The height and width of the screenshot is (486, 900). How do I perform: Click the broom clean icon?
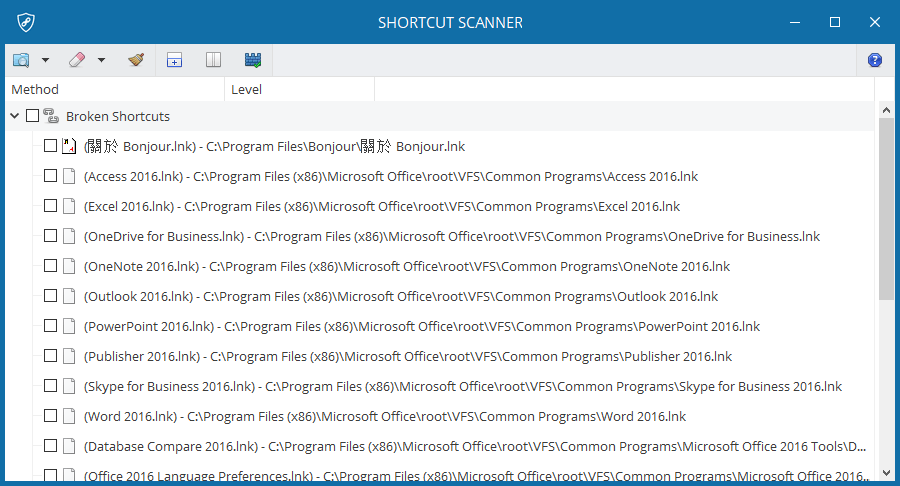[x=136, y=60]
